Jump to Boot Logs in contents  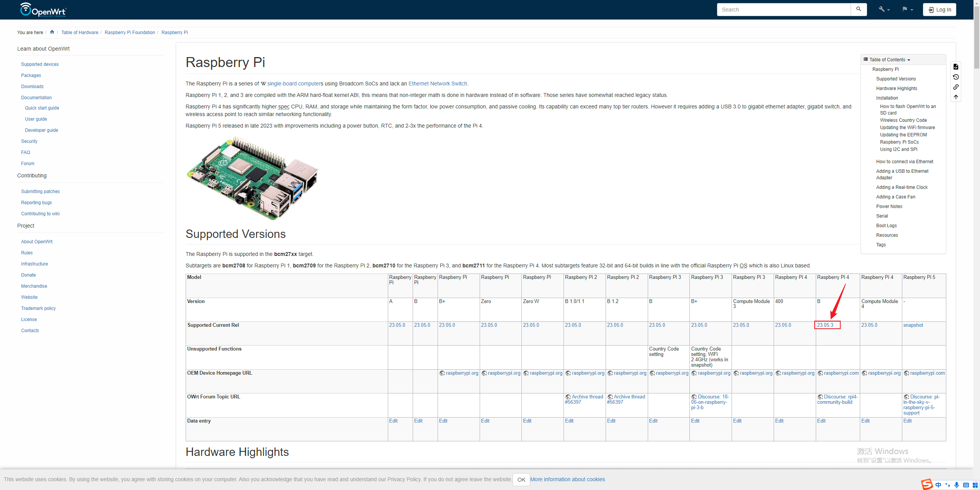click(886, 226)
